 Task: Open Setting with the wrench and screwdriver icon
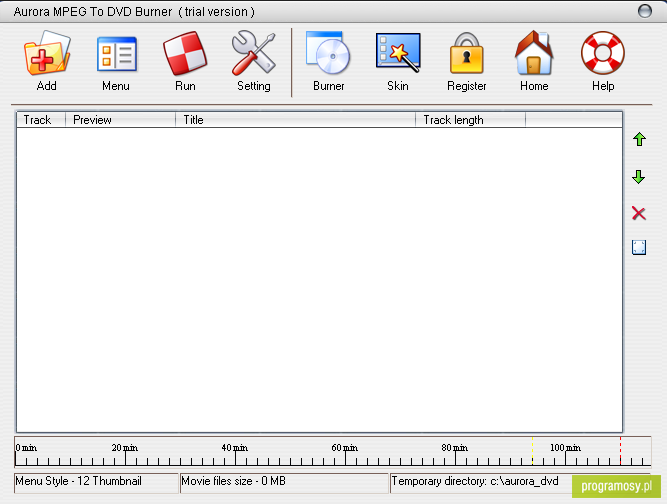tap(254, 52)
